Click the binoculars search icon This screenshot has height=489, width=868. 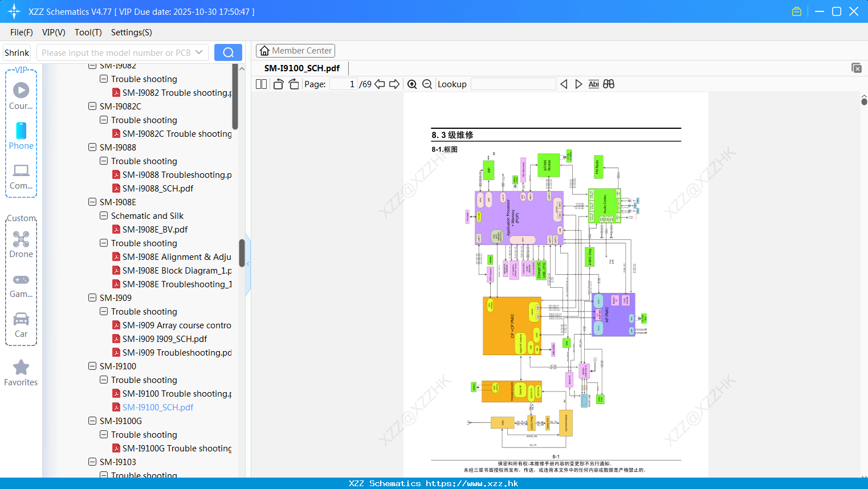[609, 84]
